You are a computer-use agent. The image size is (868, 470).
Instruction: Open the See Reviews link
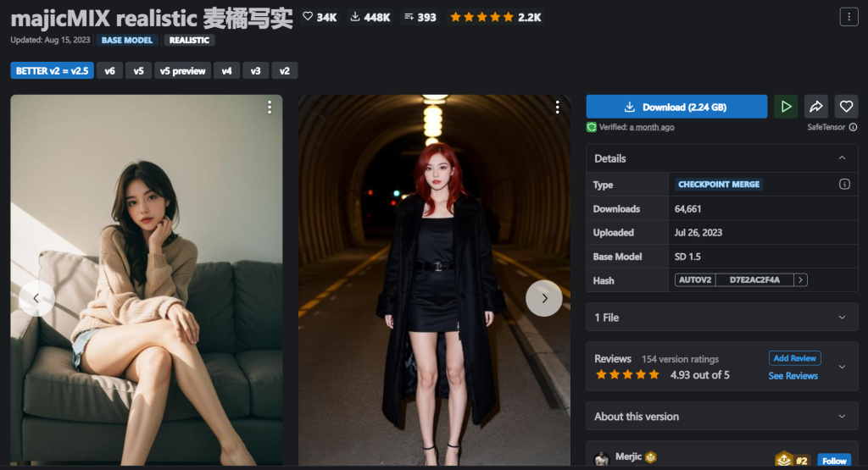click(x=793, y=376)
